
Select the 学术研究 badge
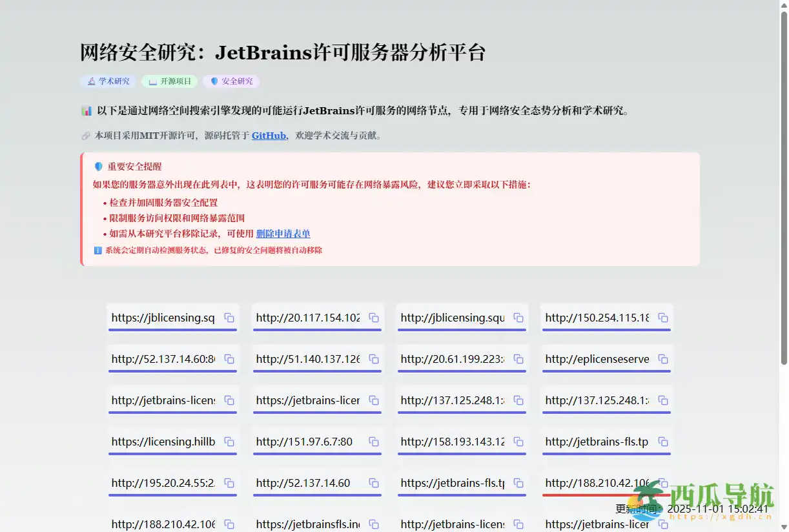(107, 81)
